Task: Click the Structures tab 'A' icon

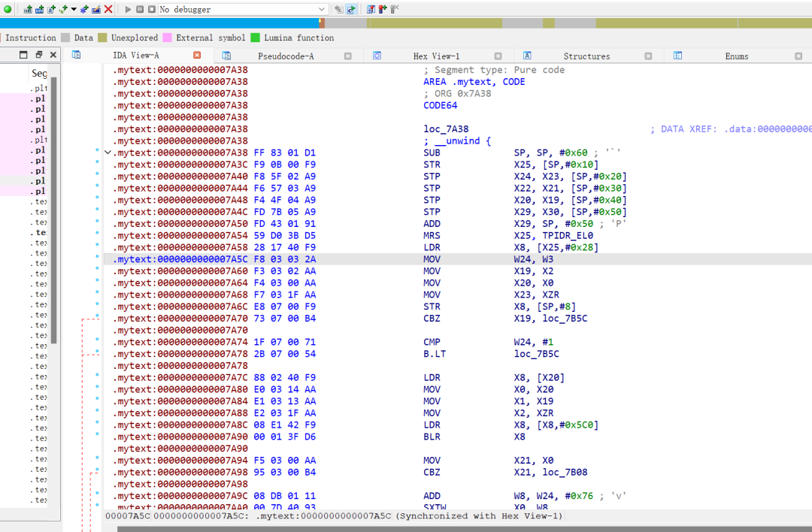Action: point(527,56)
